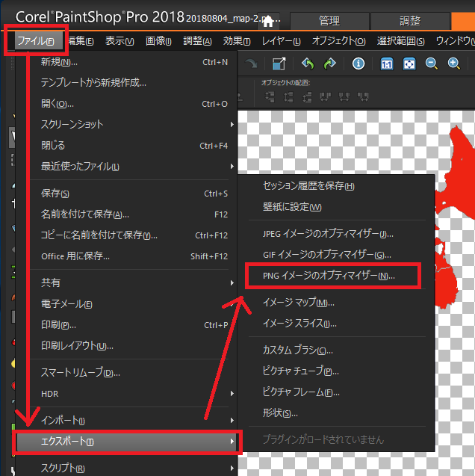Open image information via the info icon
Image resolution: width=475 pixels, height=476 pixels.
[x=358, y=64]
